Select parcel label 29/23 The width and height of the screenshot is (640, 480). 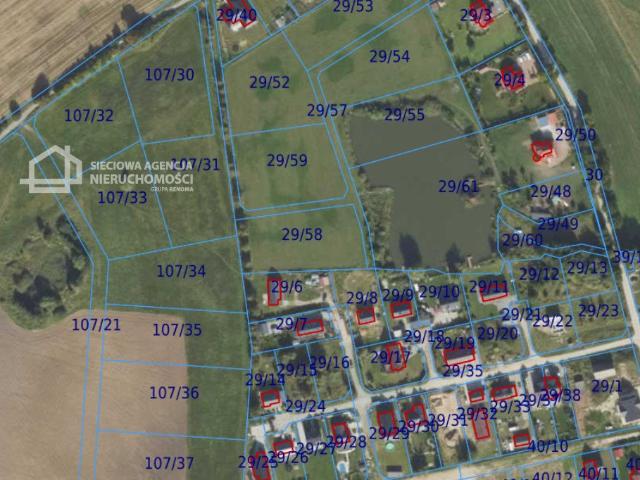point(598,311)
